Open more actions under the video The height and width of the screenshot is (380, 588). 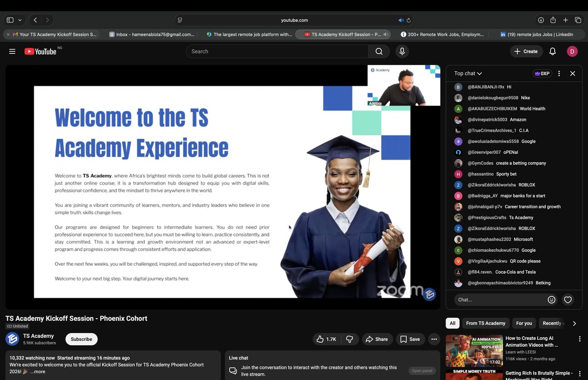tap(434, 339)
